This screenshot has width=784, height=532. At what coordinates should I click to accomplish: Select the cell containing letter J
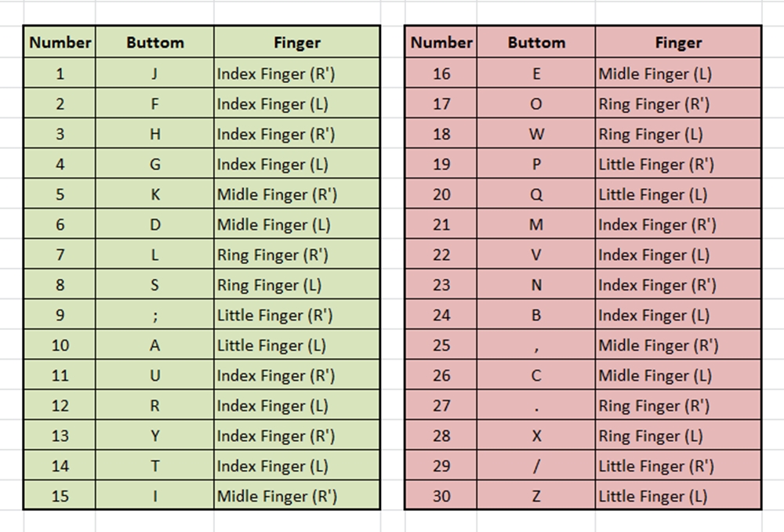point(154,74)
